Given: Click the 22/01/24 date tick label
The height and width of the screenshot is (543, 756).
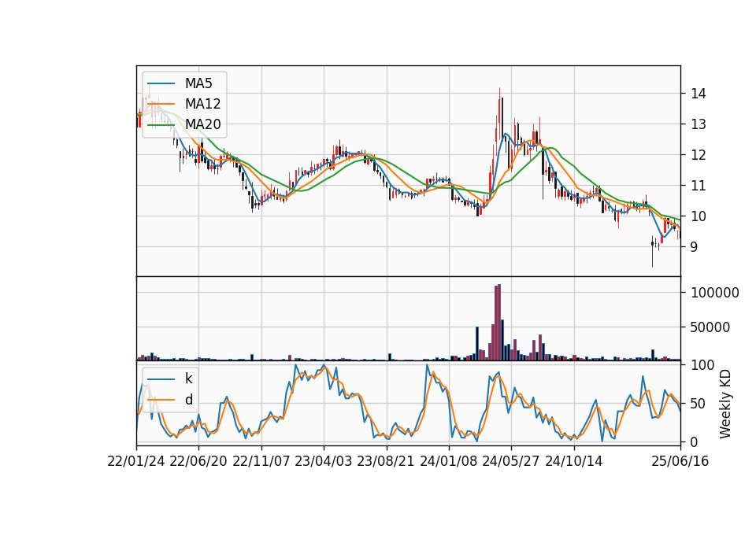Looking at the screenshot, I should 136,461.
